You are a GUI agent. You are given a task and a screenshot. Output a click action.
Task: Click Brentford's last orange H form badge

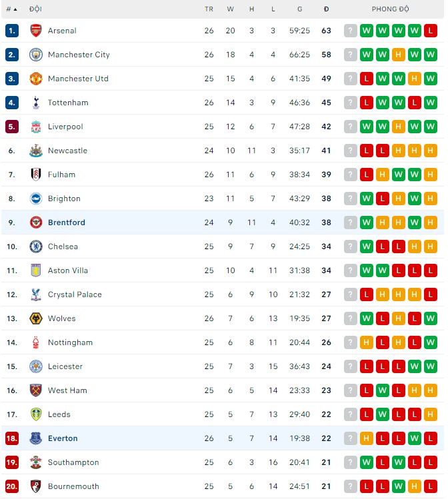click(431, 223)
